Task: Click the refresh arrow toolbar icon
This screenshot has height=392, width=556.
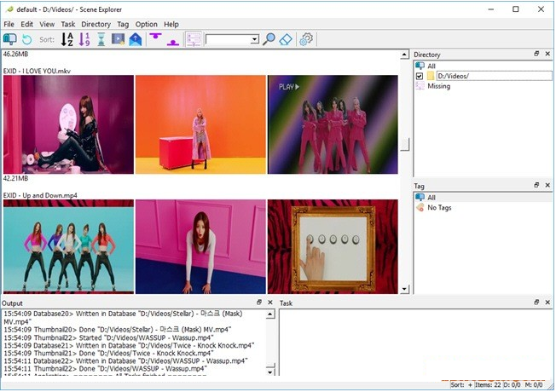Action: click(27, 39)
